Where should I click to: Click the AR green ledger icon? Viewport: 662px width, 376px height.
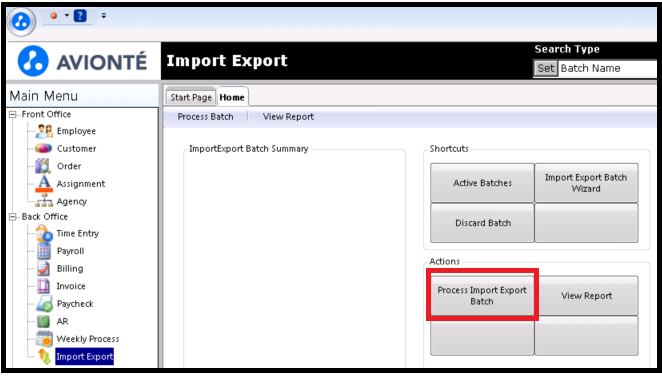point(44,322)
